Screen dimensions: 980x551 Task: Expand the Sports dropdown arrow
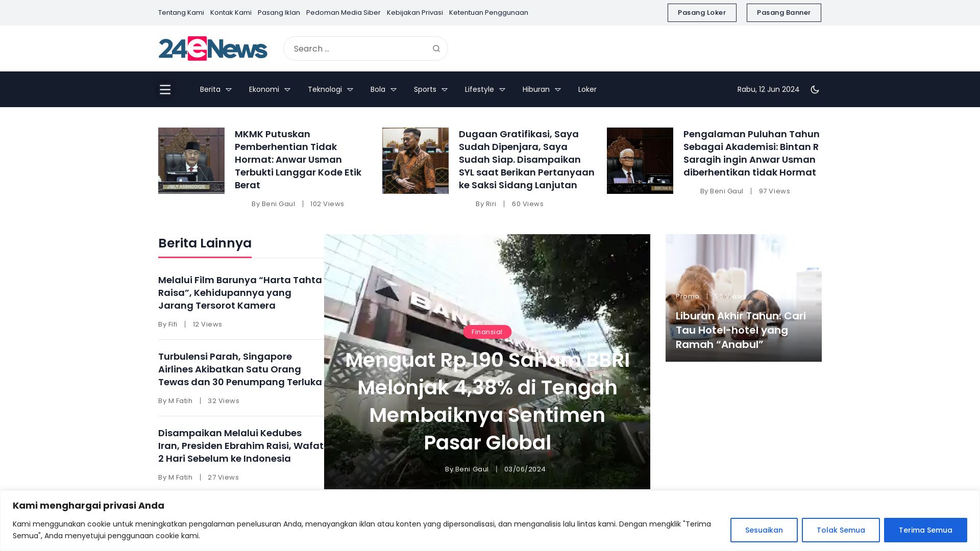point(445,90)
